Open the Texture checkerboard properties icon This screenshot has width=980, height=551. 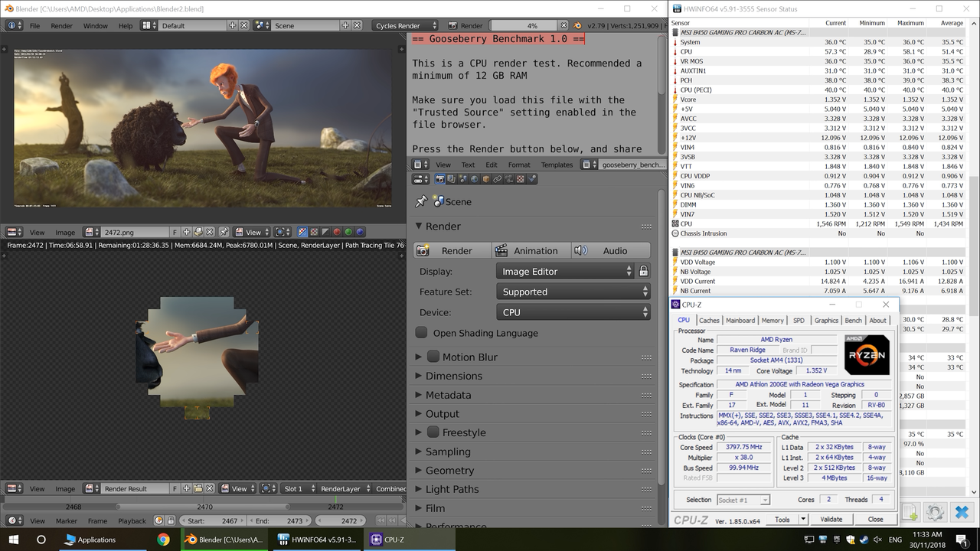(x=521, y=179)
